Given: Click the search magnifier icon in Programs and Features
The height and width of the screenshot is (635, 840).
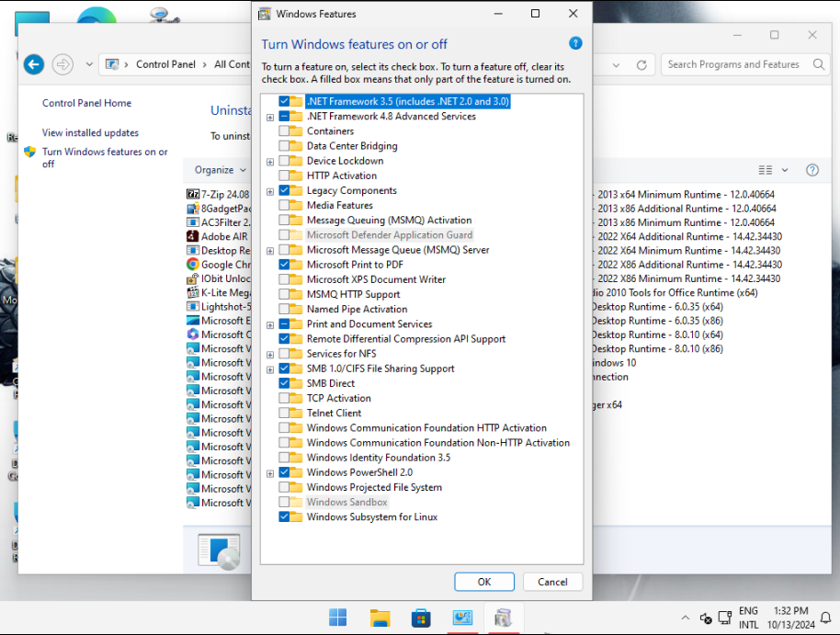Looking at the screenshot, I should (819, 64).
